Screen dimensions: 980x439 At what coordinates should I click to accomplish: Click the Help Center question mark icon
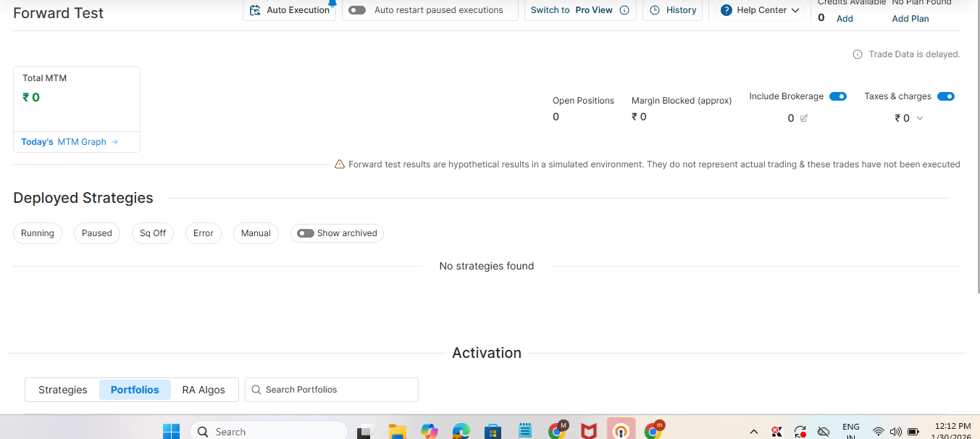[x=726, y=10]
